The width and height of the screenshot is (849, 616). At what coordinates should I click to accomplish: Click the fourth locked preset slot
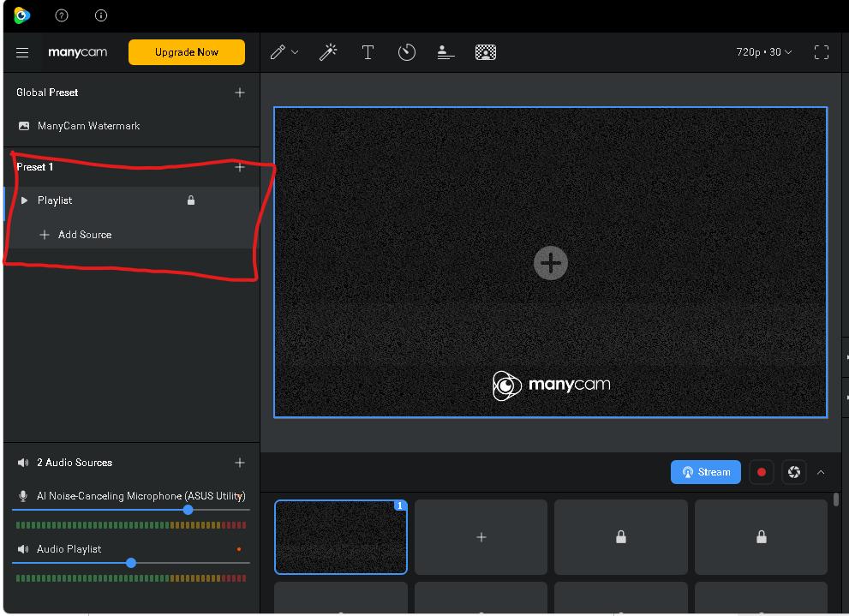click(x=762, y=536)
